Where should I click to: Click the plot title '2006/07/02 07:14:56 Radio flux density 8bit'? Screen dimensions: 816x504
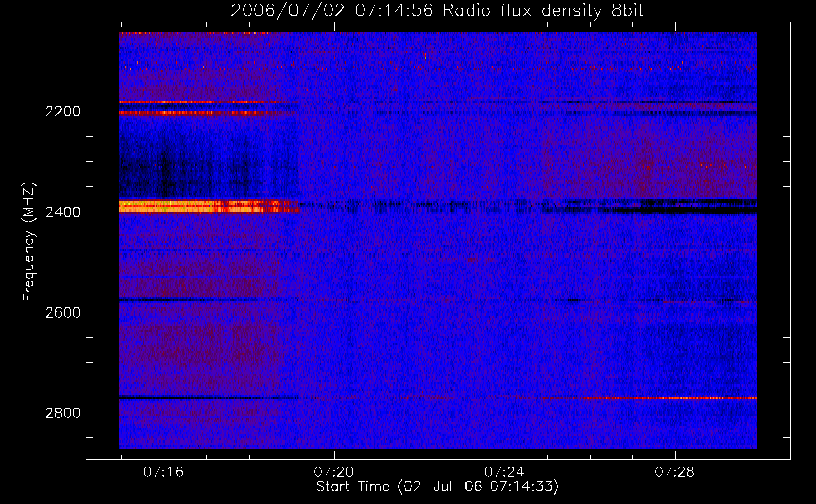(437, 11)
